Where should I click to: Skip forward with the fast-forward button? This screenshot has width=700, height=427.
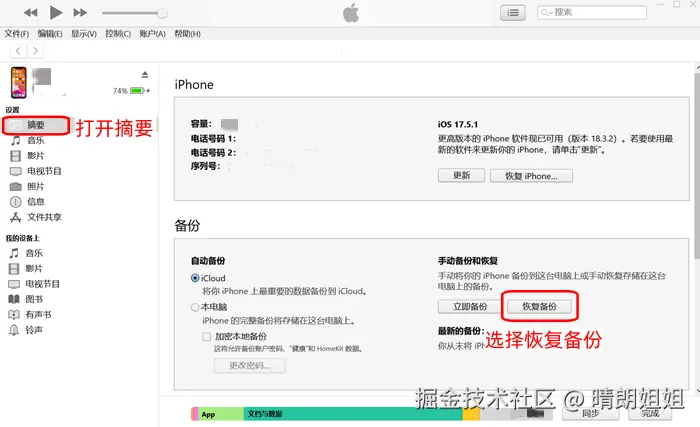(x=80, y=13)
